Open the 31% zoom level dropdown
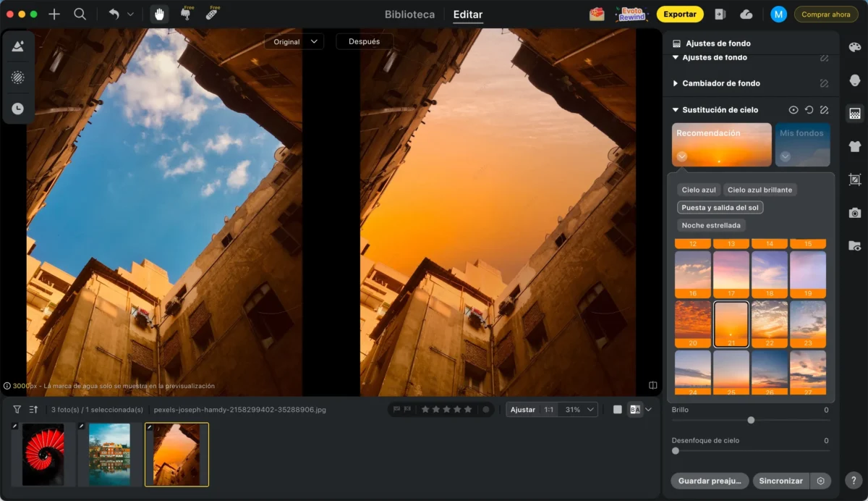The height and width of the screenshot is (501, 868). [x=580, y=410]
